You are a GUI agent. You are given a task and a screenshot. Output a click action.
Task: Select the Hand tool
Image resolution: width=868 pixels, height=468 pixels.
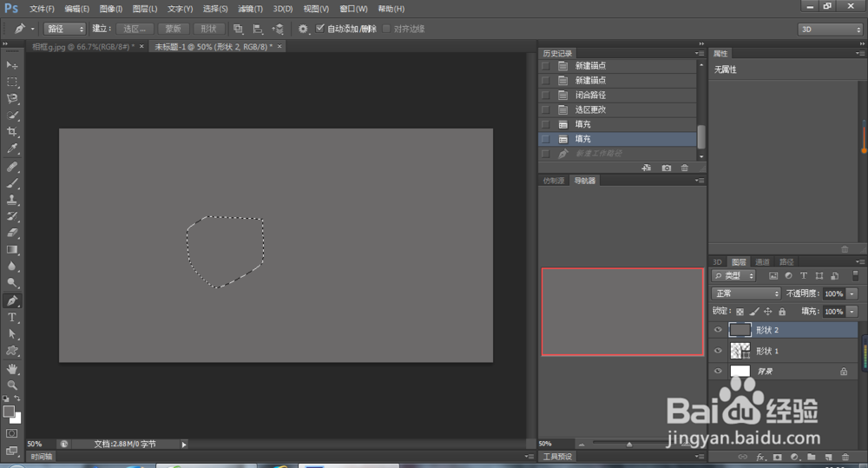[11, 369]
